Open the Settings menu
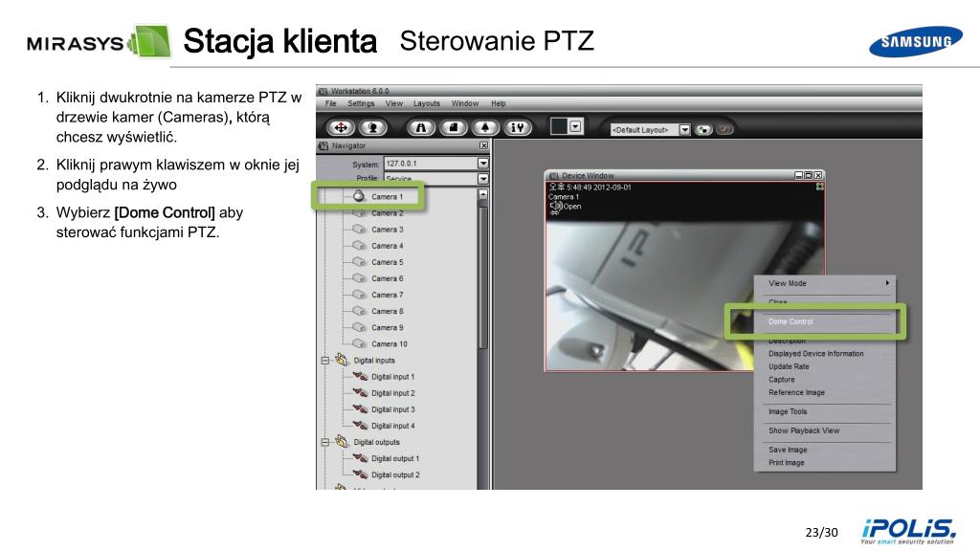 tap(361, 103)
